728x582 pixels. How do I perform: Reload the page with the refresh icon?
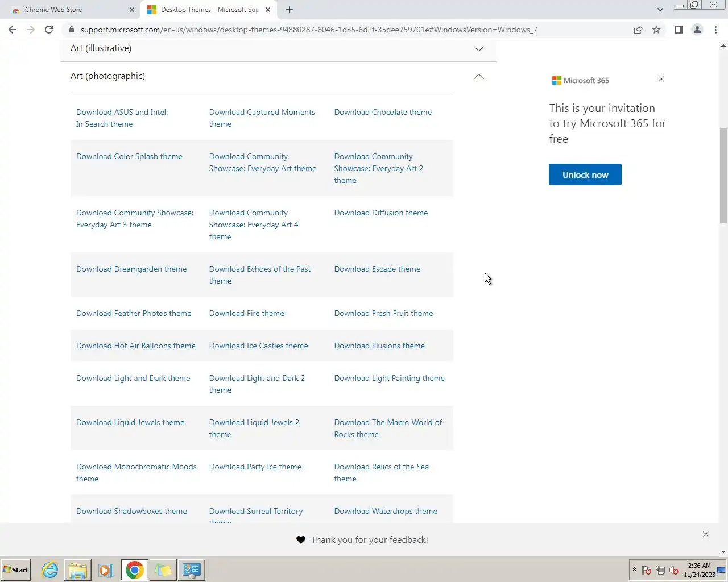point(49,30)
